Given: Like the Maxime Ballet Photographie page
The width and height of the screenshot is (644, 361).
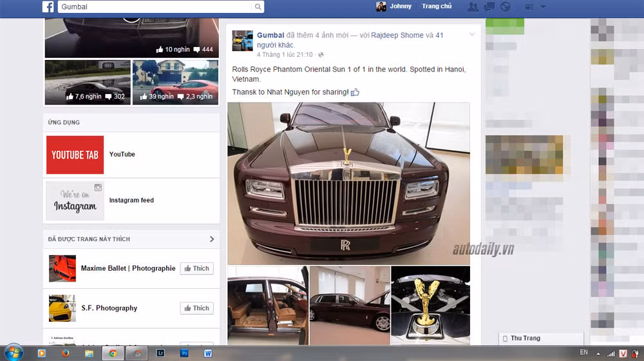Looking at the screenshot, I should 196,268.
